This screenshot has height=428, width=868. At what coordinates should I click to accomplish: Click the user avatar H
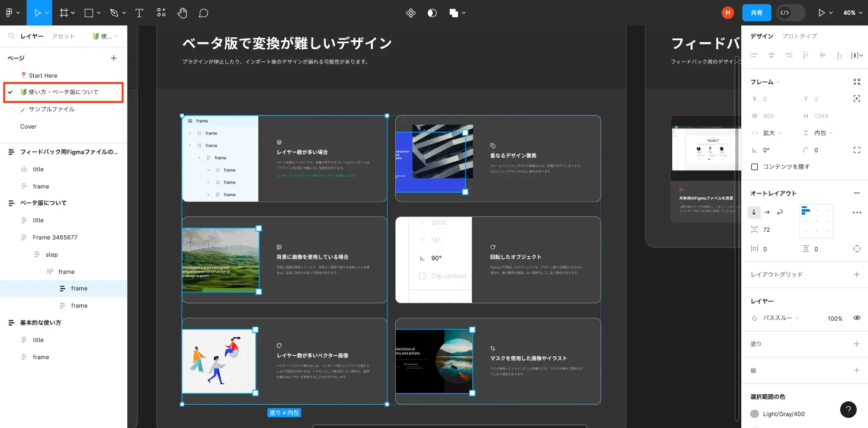tap(728, 12)
